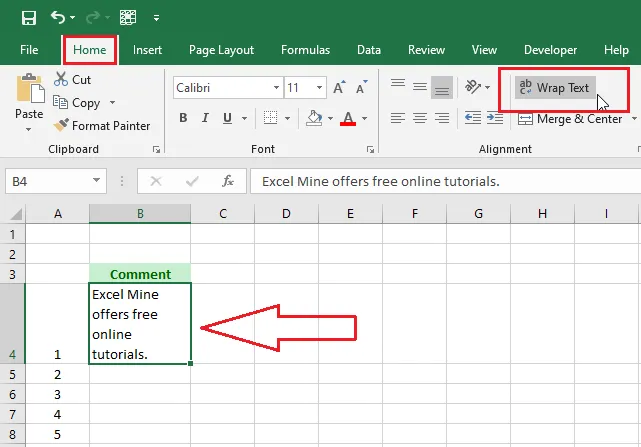This screenshot has width=641, height=447.
Task: Select the Comment header cell
Action: [x=140, y=274]
